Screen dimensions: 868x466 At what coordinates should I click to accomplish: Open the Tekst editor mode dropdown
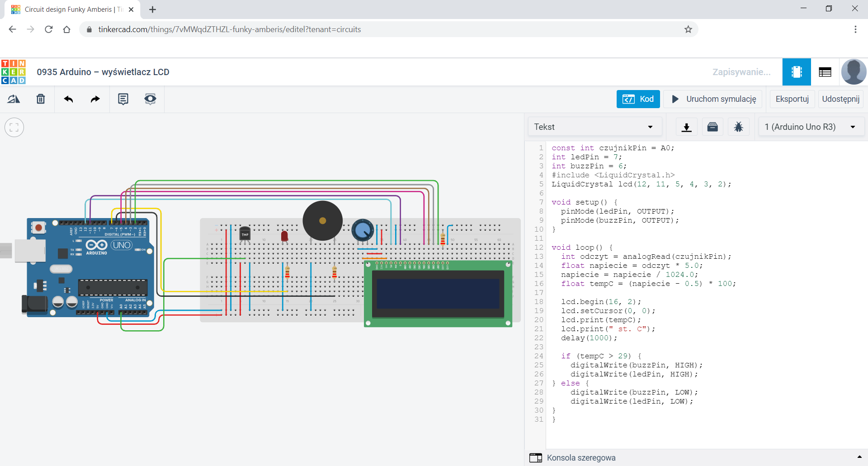(x=594, y=127)
